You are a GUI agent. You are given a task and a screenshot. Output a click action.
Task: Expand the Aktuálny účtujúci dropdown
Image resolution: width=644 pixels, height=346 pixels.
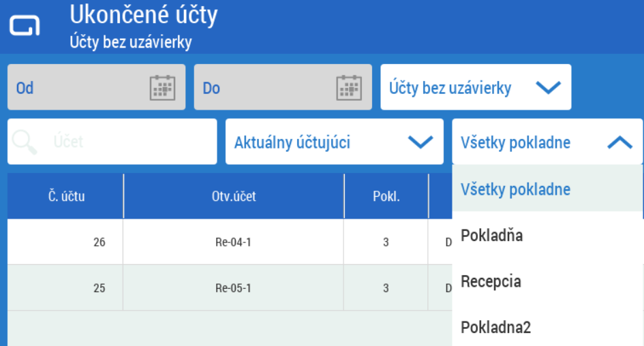pyautogui.click(x=420, y=142)
